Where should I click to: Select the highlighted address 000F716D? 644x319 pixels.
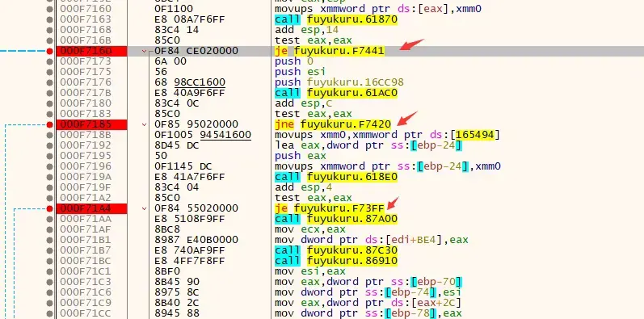[x=91, y=51]
